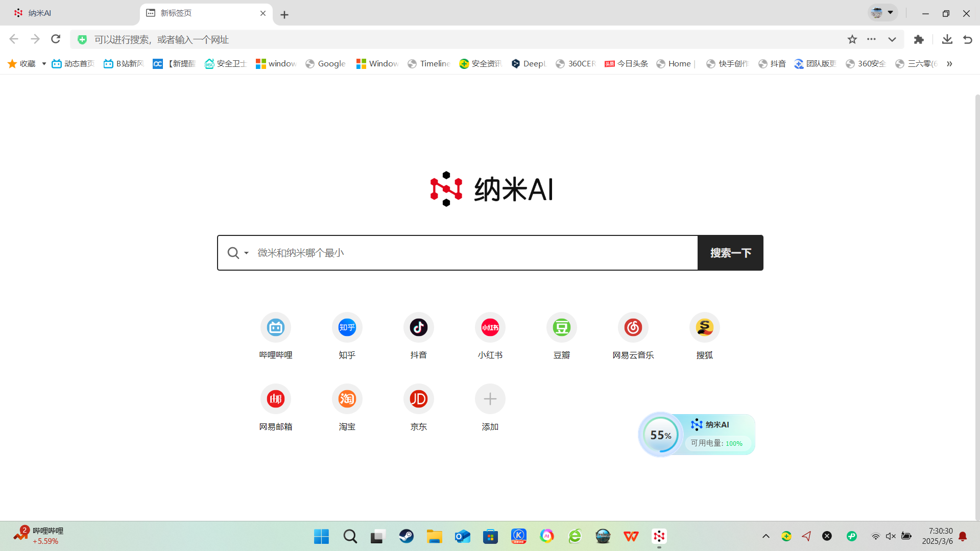Open a new tab with plus button
The image size is (980, 551).
[x=284, y=15]
